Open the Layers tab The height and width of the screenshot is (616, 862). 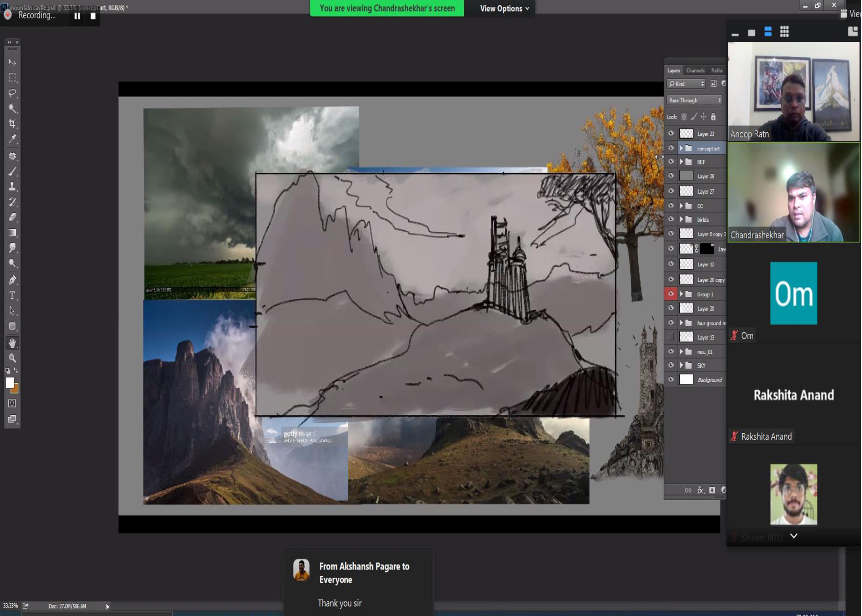pyautogui.click(x=674, y=71)
